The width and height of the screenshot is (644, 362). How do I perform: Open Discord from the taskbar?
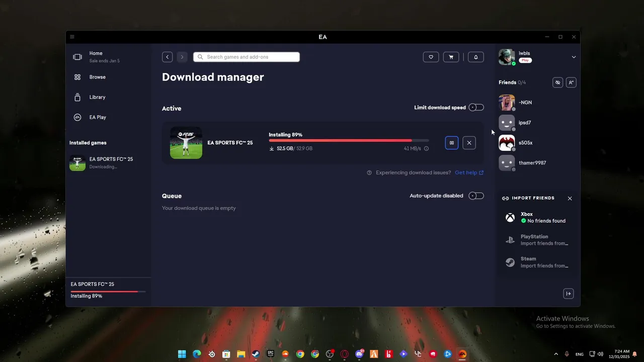359,354
